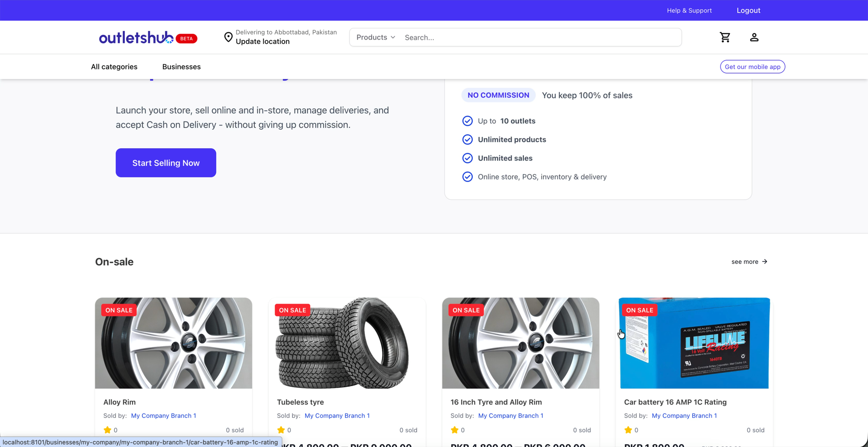
Task: Click the outletshub logo
Action: coord(136,37)
